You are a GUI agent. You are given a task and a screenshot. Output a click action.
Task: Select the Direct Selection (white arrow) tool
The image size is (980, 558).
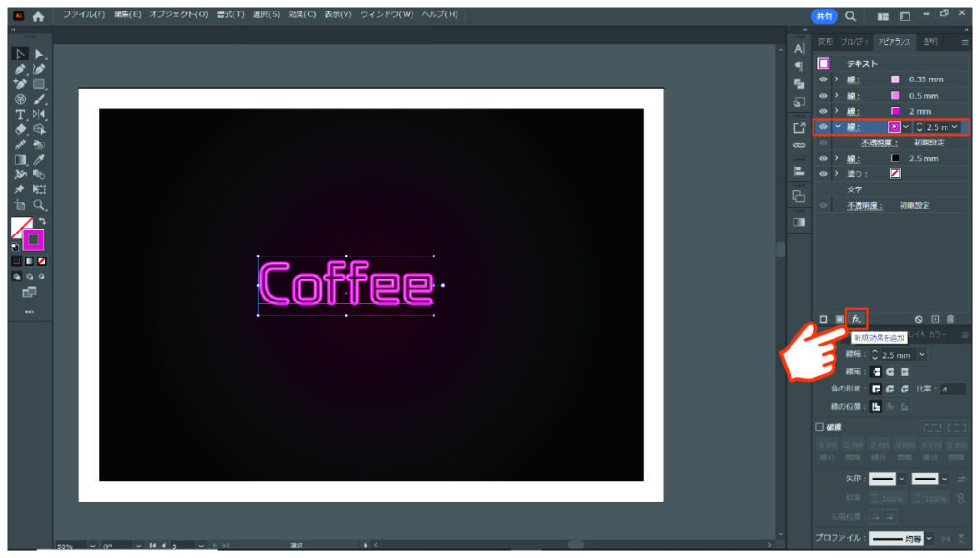(39, 55)
